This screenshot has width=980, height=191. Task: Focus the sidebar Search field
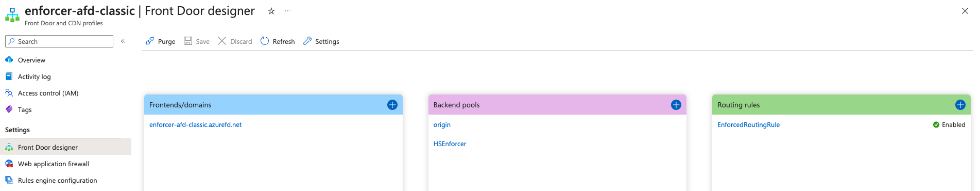(x=59, y=41)
